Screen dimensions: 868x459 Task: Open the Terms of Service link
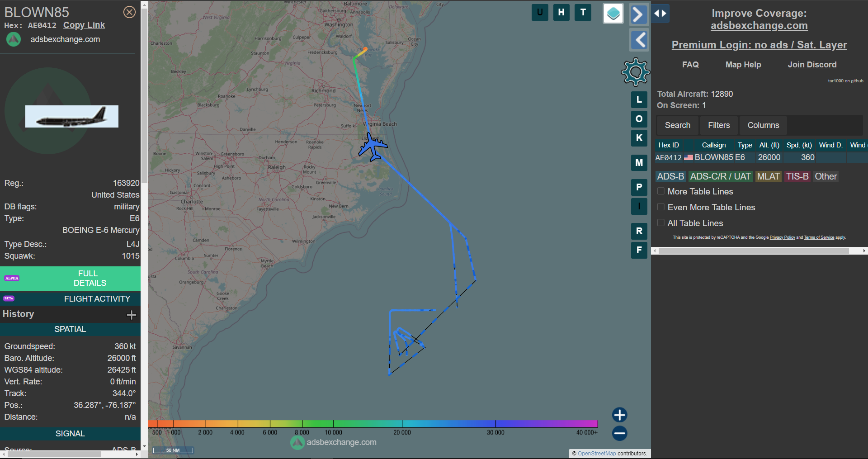[819, 237]
